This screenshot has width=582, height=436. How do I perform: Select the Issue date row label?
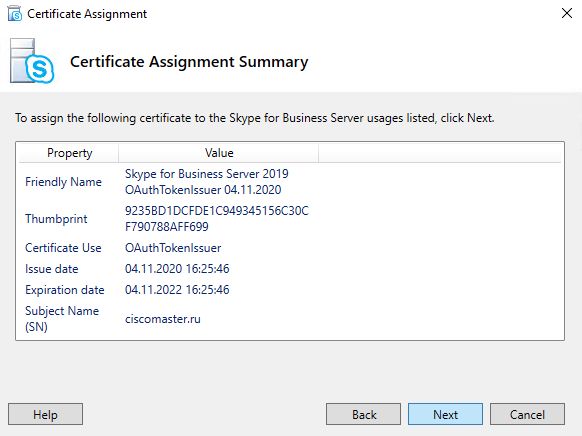[52, 269]
